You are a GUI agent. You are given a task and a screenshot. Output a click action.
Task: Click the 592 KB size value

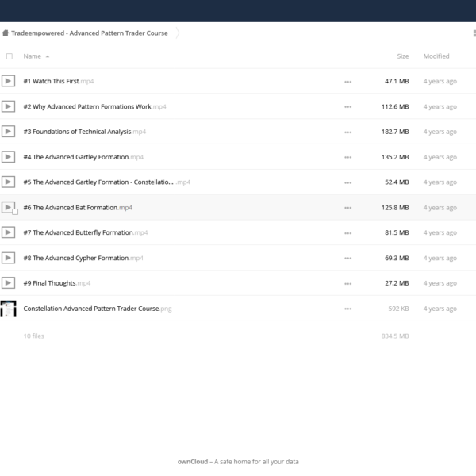(398, 309)
